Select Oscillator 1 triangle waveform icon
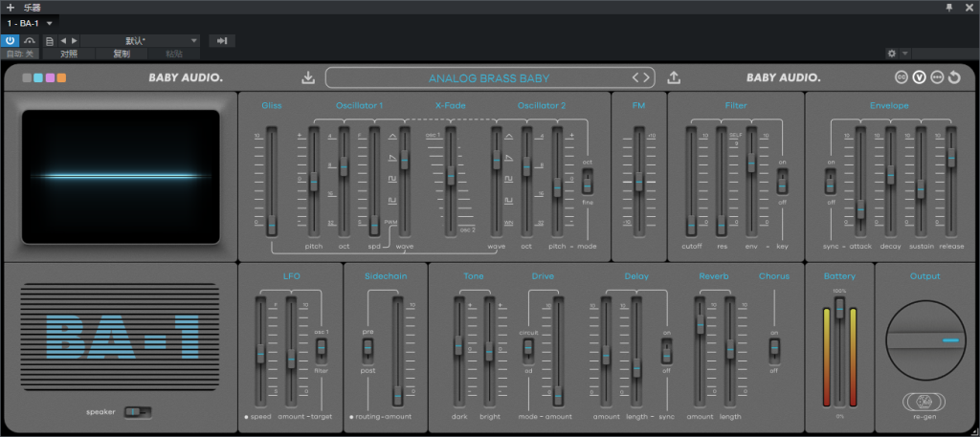The height and width of the screenshot is (437, 980). pos(392,136)
